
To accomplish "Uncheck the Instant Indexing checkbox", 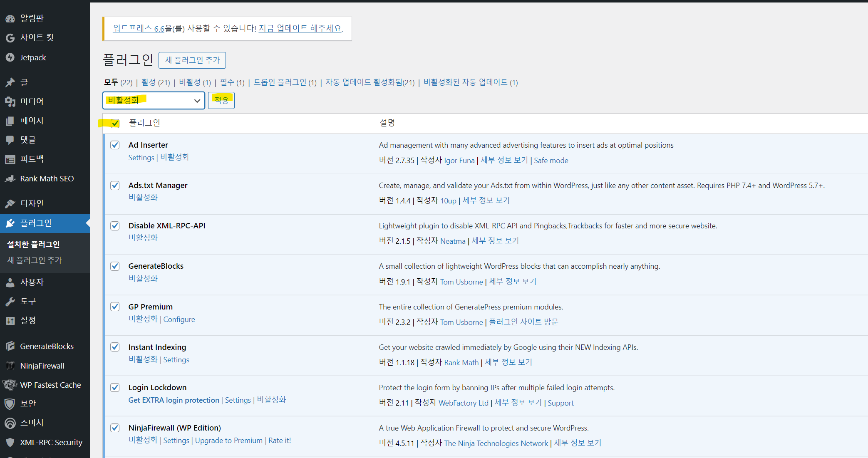I will [x=115, y=347].
